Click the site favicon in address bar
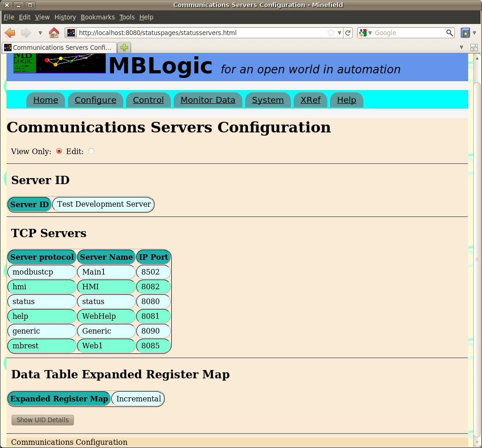482x448 pixels. [71, 33]
